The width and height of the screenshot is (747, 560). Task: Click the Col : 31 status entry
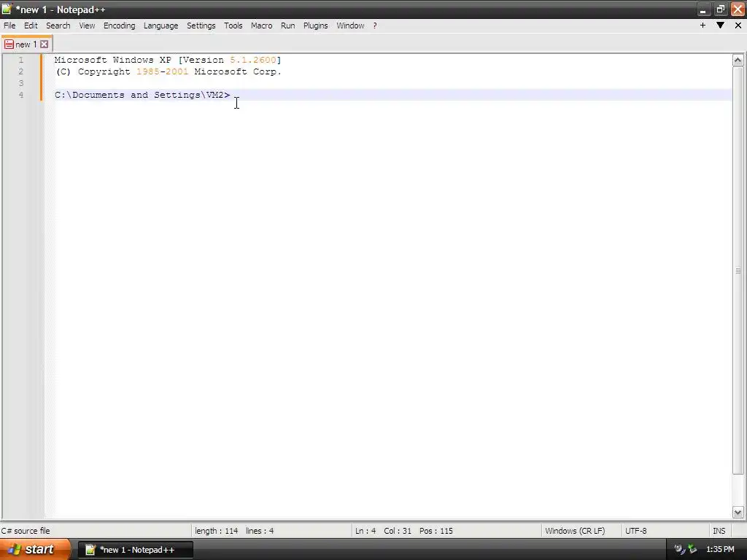[x=398, y=531]
